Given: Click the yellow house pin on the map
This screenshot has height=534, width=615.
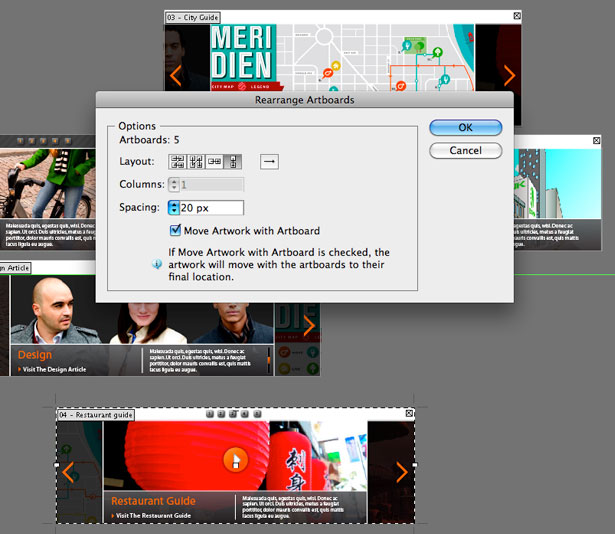Looking at the screenshot, I should point(336,65).
